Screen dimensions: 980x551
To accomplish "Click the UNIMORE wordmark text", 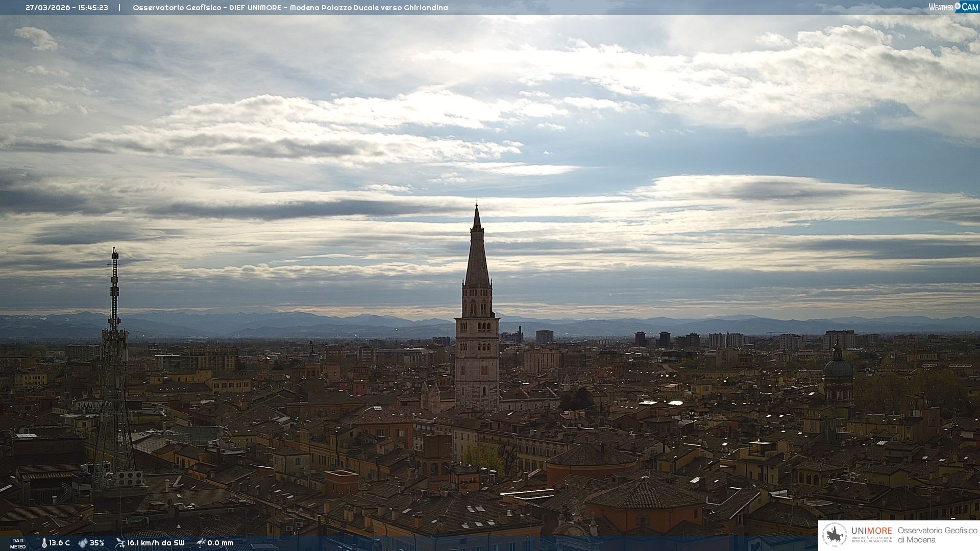I will coord(871,531).
